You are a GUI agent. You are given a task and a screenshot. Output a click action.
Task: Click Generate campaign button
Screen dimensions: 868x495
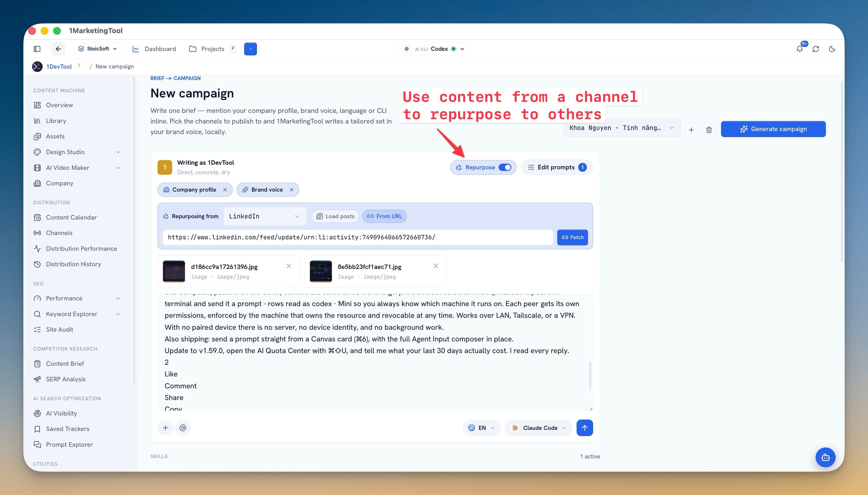coord(773,129)
